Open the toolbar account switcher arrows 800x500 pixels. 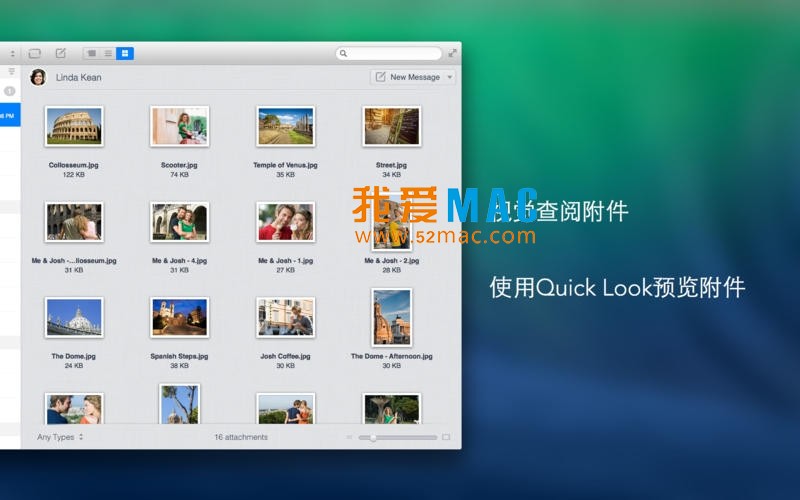point(12,53)
